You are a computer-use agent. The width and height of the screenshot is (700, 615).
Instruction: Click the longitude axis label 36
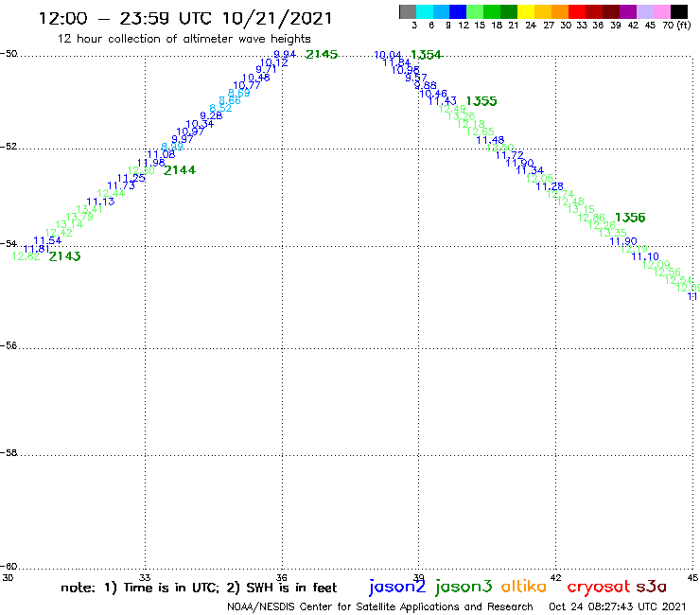click(x=282, y=578)
